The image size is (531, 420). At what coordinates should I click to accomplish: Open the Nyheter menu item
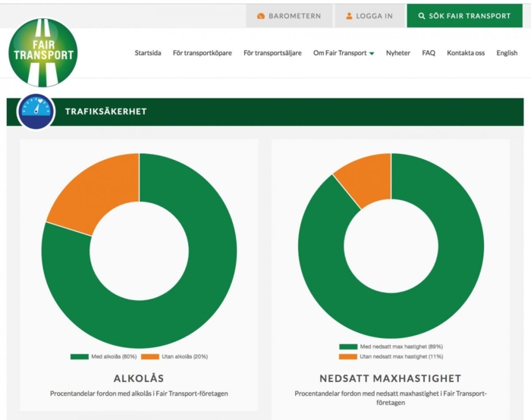point(398,53)
